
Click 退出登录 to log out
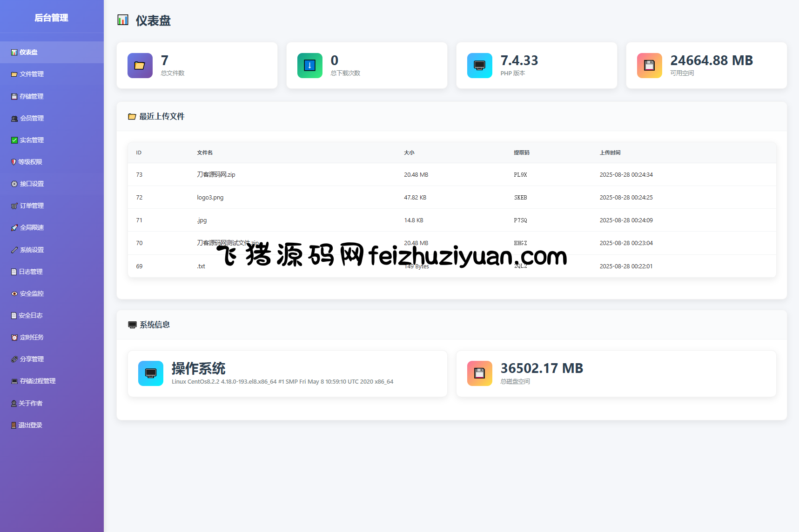pos(30,425)
